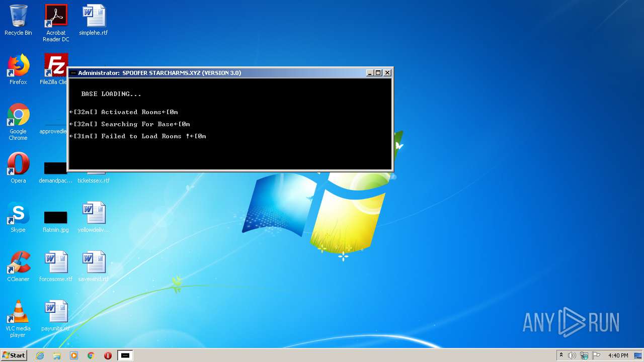
Task: Select the Acrobat Reader DC shortcut
Action: tap(56, 23)
